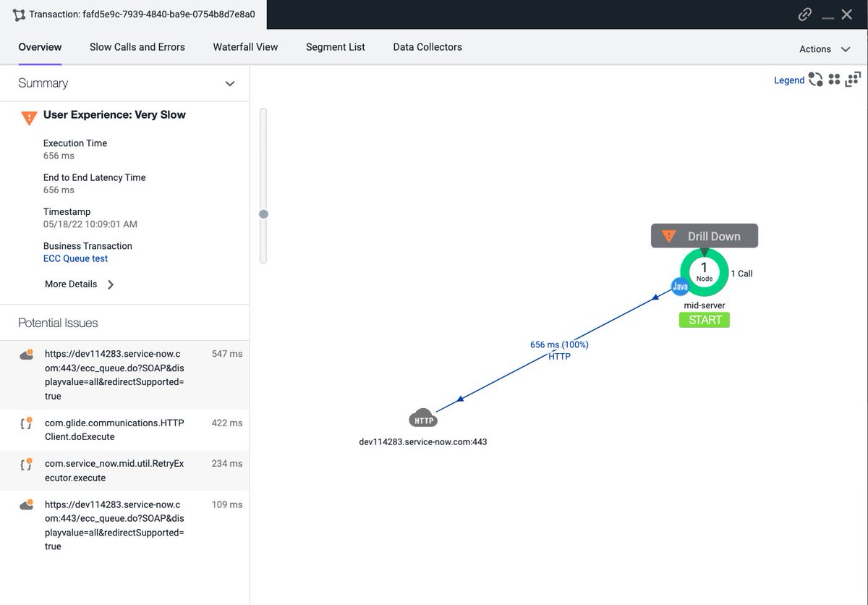Open the 109 ms ecc_queue.do potential issue

[x=124, y=525]
